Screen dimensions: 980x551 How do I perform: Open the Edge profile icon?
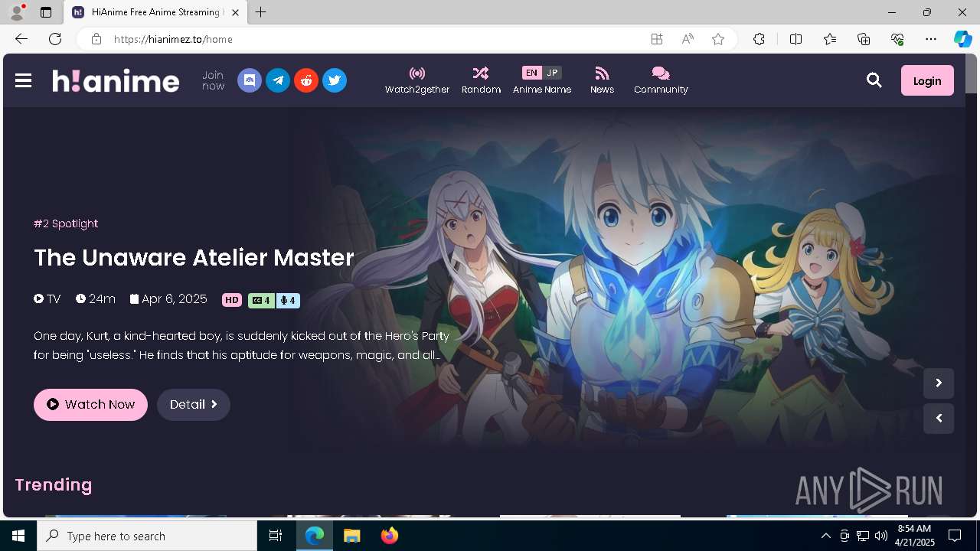17,12
